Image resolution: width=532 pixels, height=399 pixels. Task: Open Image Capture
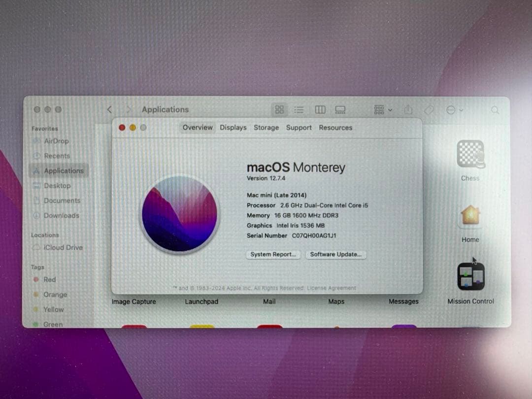coord(133,301)
